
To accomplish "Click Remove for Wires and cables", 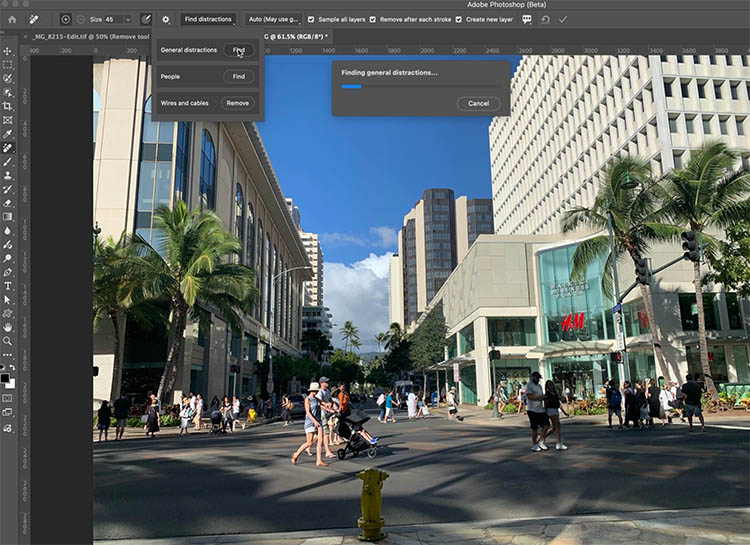I will tap(238, 103).
